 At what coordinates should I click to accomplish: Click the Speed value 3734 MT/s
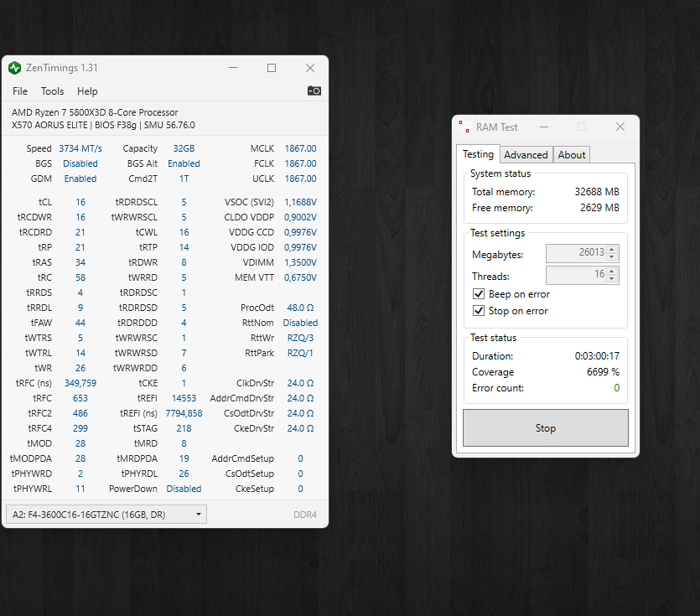pos(80,148)
